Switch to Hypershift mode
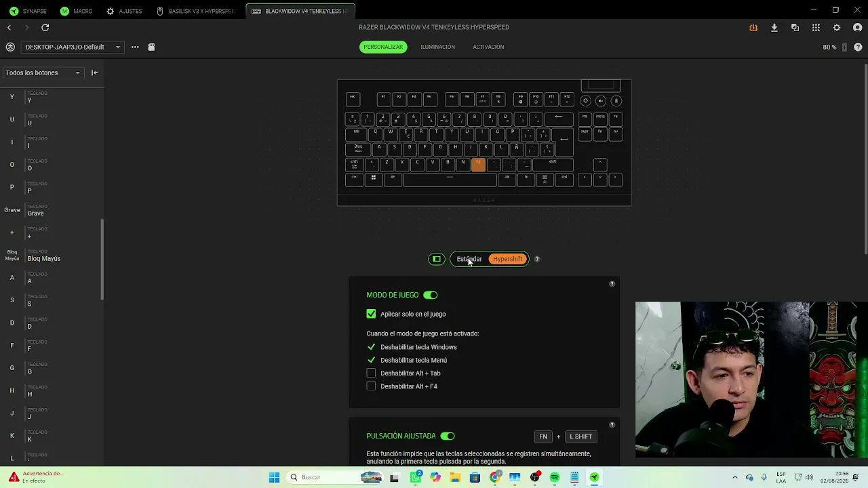This screenshot has width=868, height=488. point(508,259)
